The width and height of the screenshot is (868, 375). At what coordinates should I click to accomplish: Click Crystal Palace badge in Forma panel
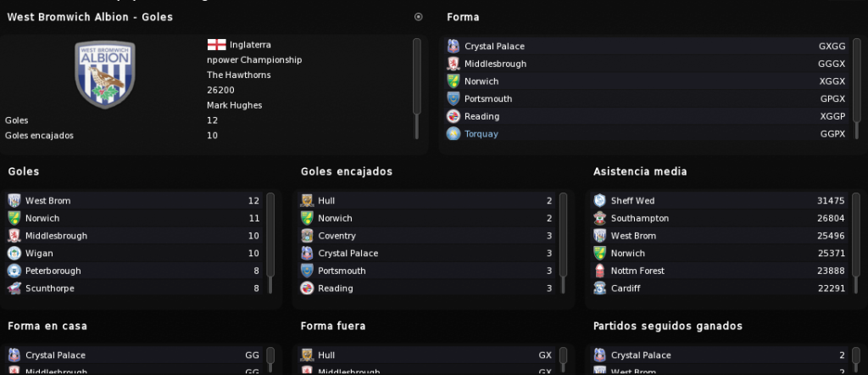click(x=453, y=46)
